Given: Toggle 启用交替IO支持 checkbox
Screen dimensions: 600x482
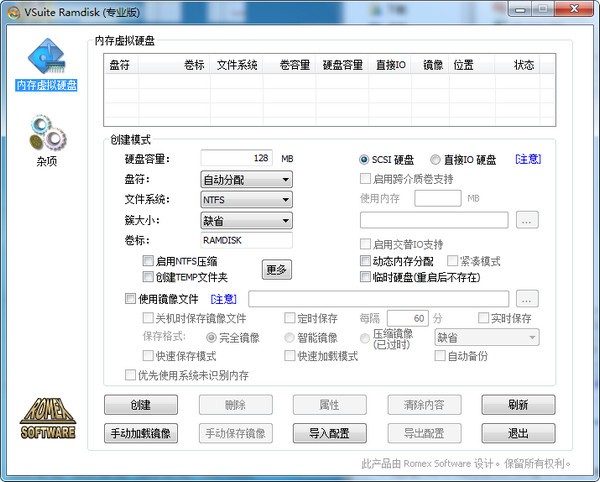Looking at the screenshot, I should point(365,244).
